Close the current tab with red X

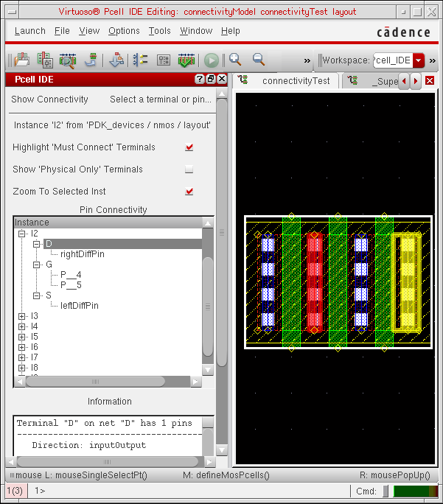pos(430,80)
